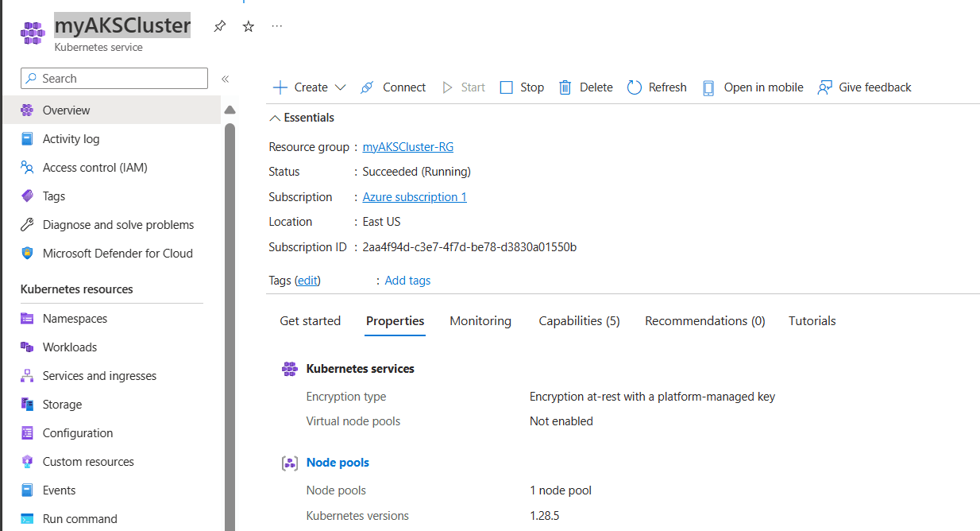Collapse the Essentials section
Image resolution: width=980 pixels, height=531 pixels.
pos(302,118)
